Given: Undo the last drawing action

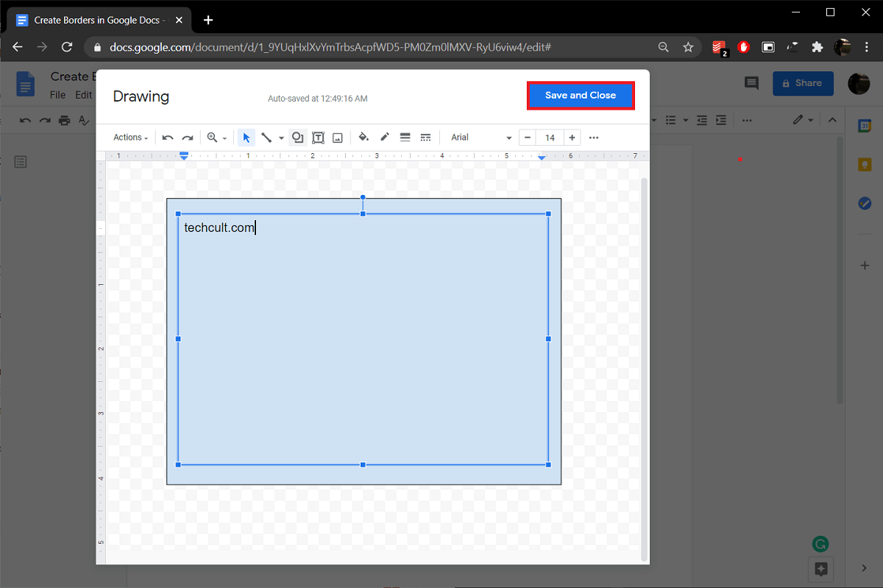Looking at the screenshot, I should (x=168, y=138).
